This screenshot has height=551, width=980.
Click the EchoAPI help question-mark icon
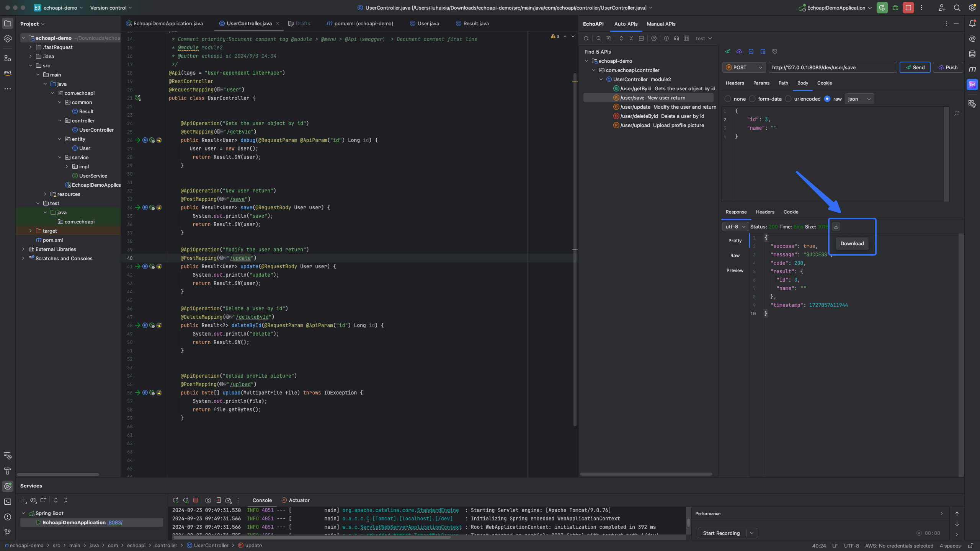point(666,38)
